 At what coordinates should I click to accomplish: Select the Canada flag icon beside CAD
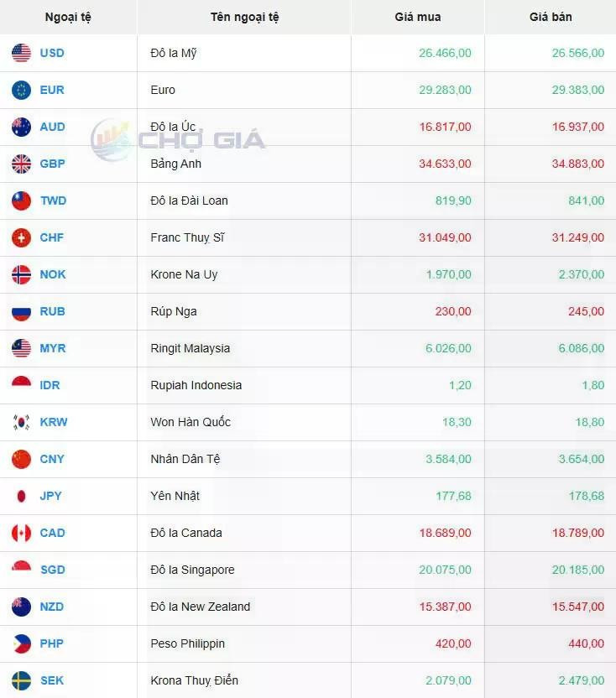click(x=21, y=533)
